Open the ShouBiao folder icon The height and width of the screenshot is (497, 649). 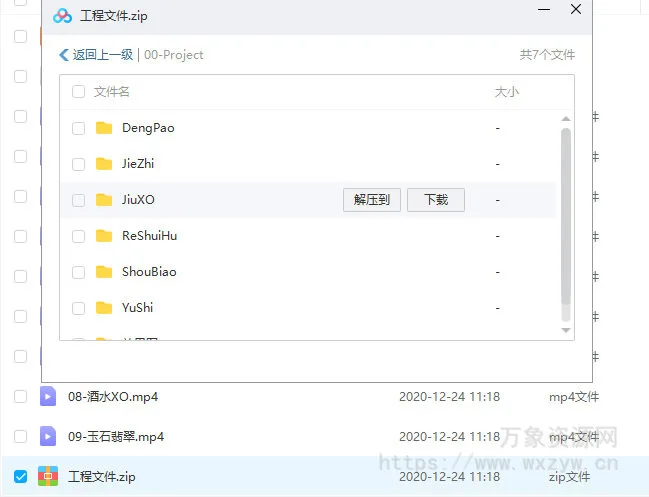104,272
